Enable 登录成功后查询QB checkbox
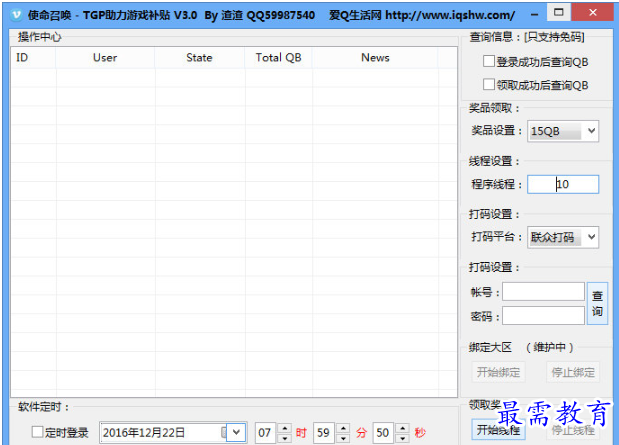Screen dimensions: 619x445 (488, 61)
